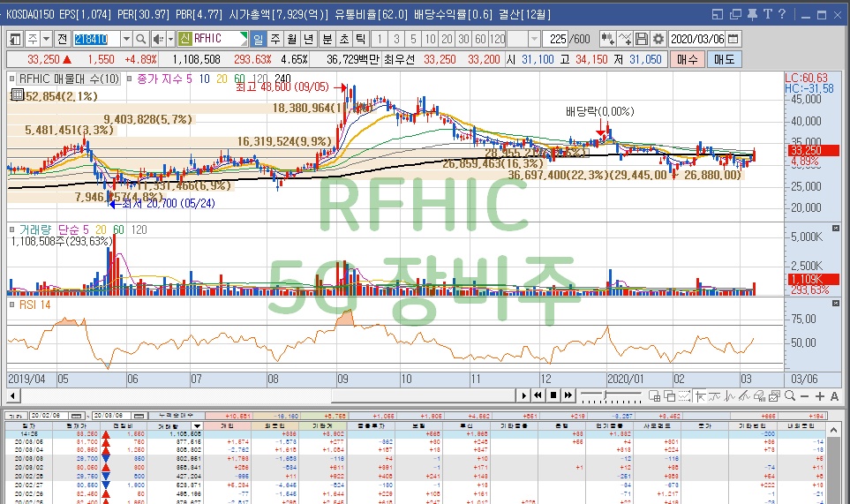Open stock search magnifier next to code field

tap(141, 39)
